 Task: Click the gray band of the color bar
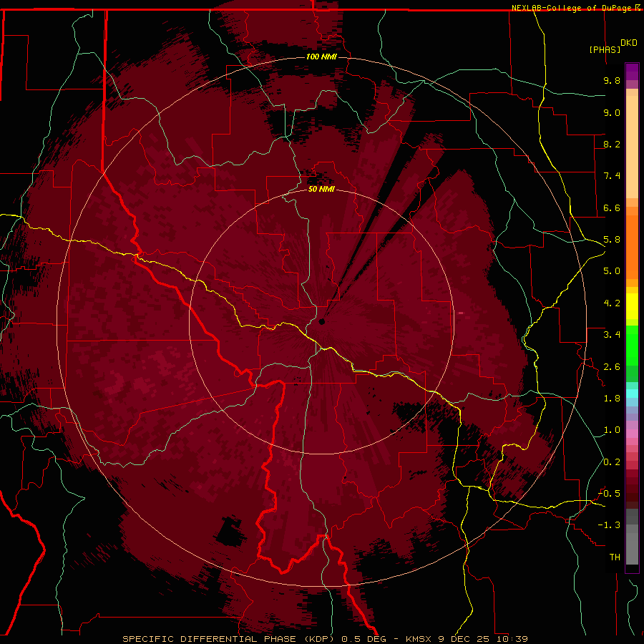click(632, 537)
